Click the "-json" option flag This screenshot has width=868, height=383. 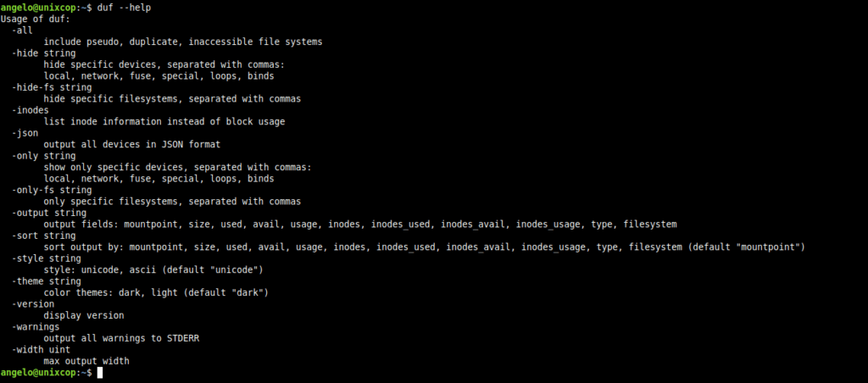pos(25,133)
